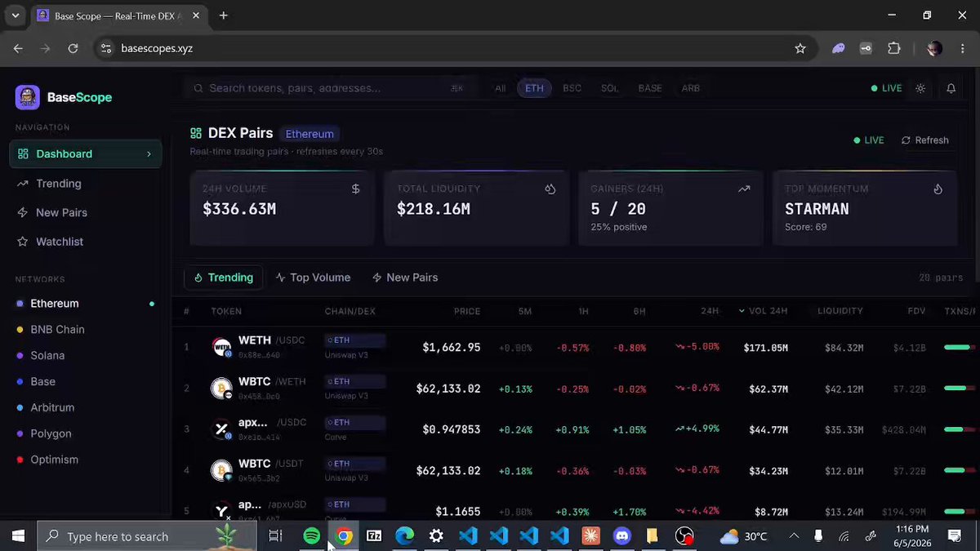
Task: Click the Refresh button
Action: (x=924, y=140)
